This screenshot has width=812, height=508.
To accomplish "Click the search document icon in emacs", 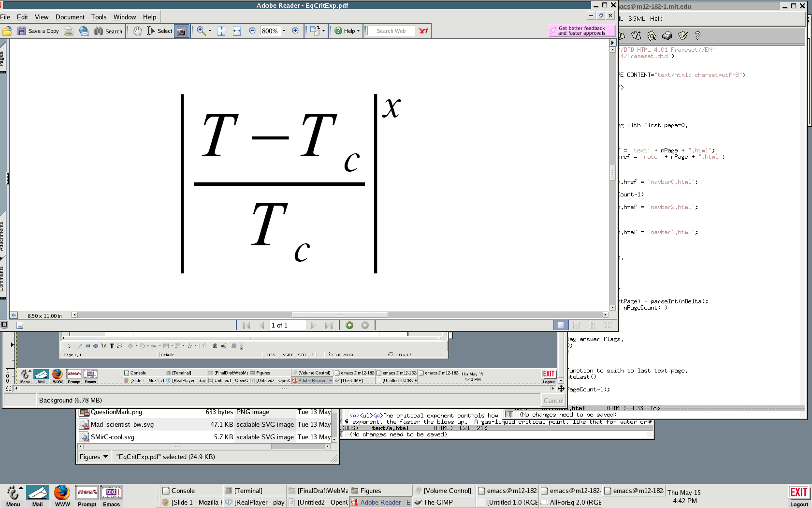I will (x=652, y=35).
